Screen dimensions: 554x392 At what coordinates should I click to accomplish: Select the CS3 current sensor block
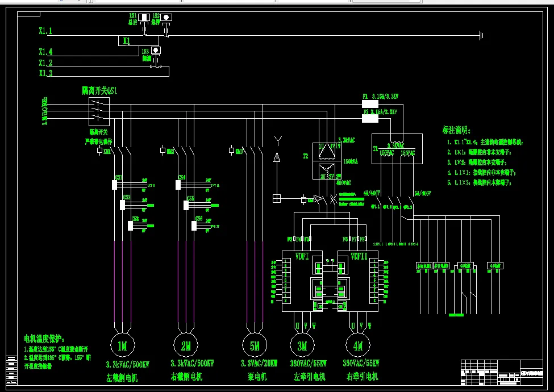tap(130, 226)
